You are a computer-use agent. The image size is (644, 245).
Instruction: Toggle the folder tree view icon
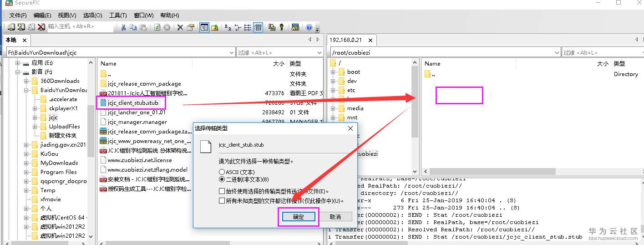tap(204, 27)
